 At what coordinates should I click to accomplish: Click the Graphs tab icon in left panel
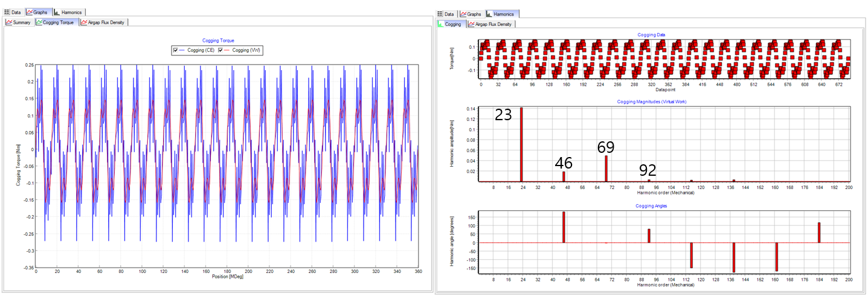coord(30,12)
